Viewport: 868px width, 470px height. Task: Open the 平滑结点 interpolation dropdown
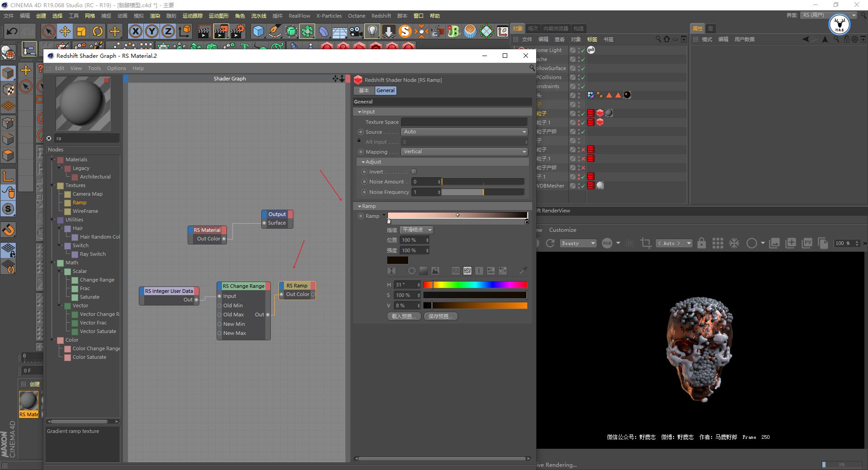[x=415, y=230]
